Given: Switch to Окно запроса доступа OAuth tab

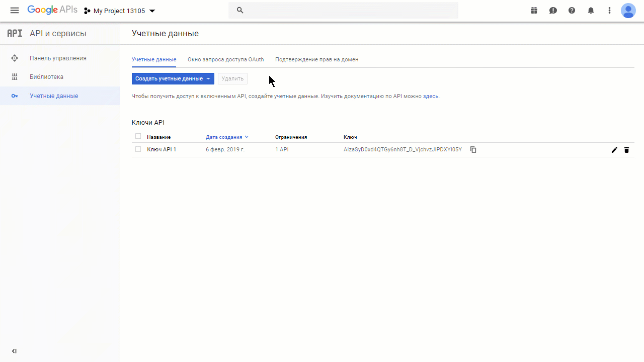Looking at the screenshot, I should (225, 59).
